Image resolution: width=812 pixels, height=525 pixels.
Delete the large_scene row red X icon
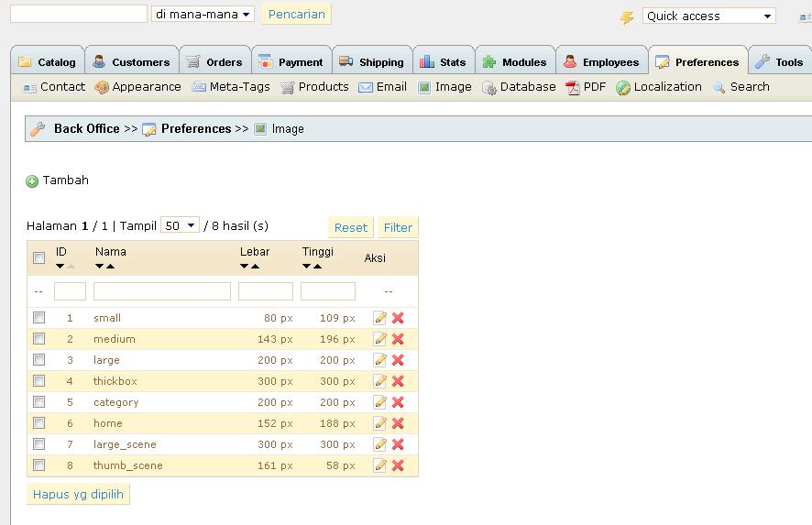point(398,444)
